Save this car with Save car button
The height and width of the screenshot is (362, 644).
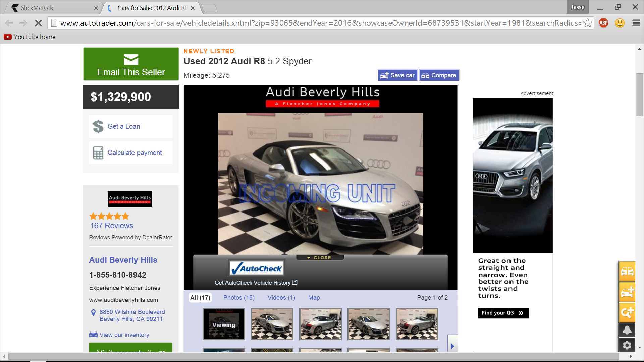pos(397,75)
